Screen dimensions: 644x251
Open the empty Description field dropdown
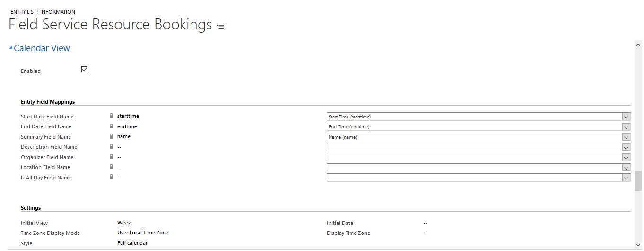(x=479, y=147)
